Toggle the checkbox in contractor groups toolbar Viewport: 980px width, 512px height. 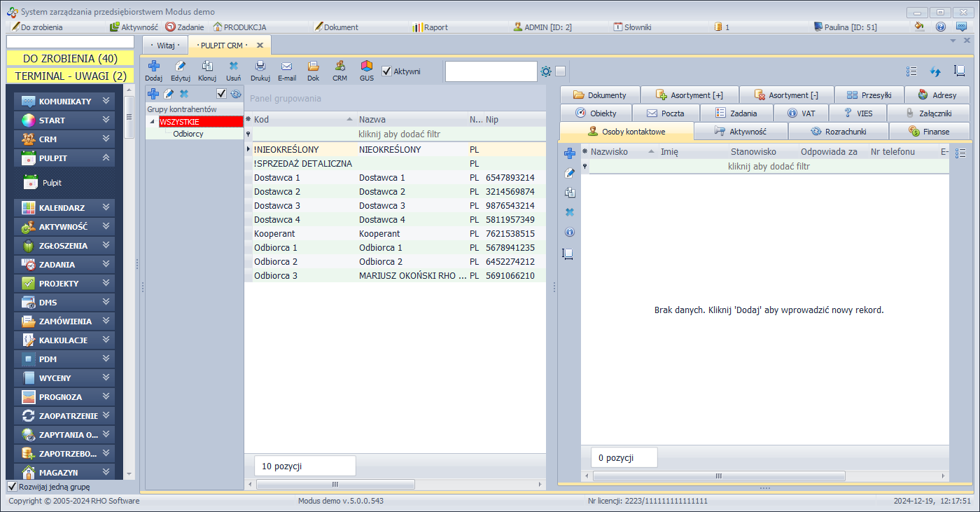221,94
